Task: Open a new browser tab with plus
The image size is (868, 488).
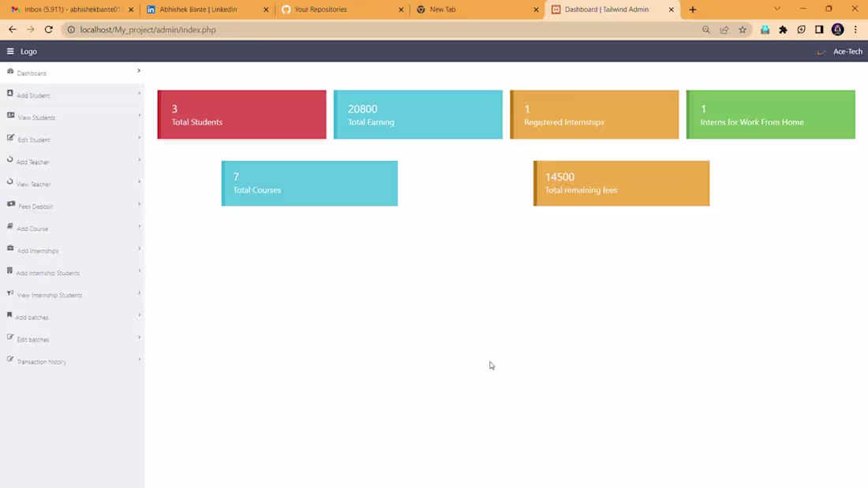Action: [693, 9]
